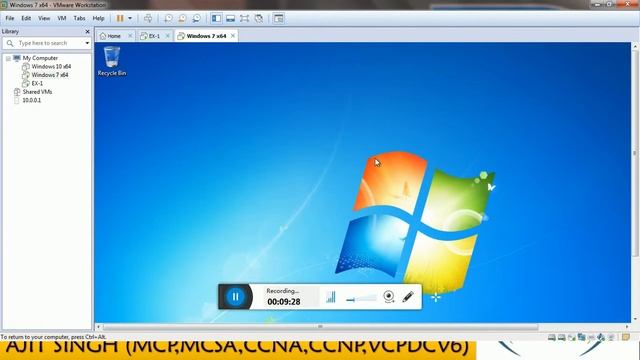Toggle the console view toolbar icon
This screenshot has height=360, width=640.
[278, 18]
